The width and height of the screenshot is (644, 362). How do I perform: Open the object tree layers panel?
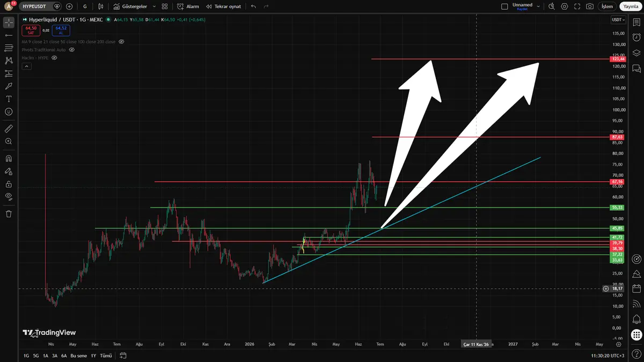(636, 53)
